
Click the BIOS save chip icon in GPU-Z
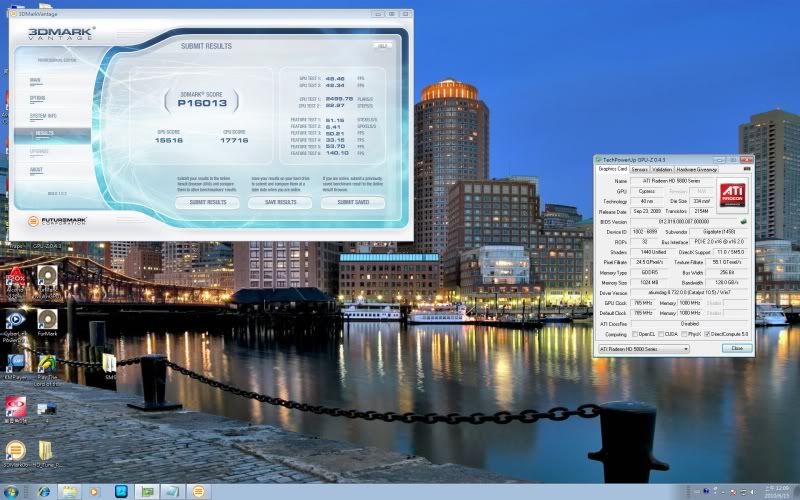pyautogui.click(x=744, y=221)
